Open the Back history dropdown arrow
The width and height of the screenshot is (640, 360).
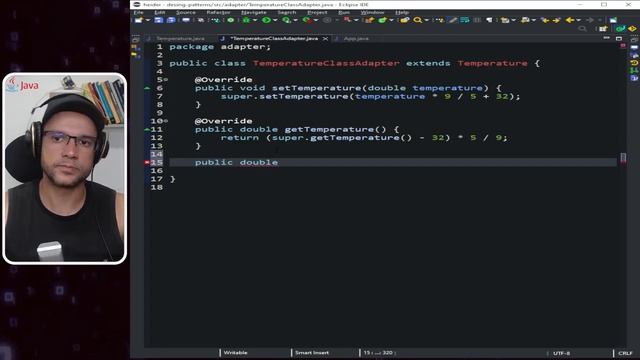click(x=578, y=20)
